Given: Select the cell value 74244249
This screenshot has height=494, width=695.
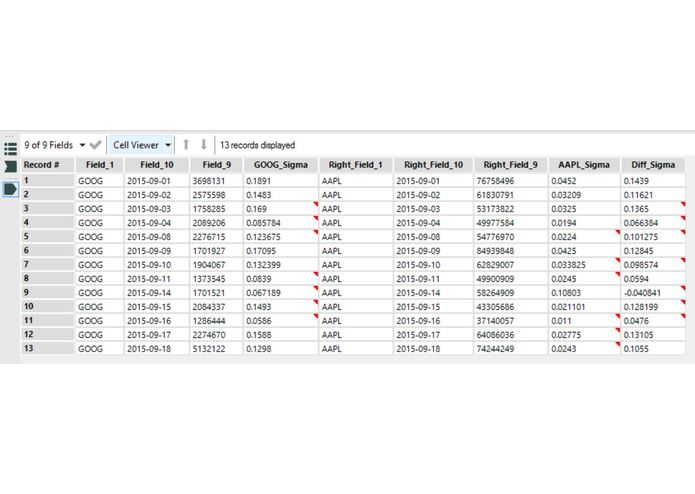Looking at the screenshot, I should coord(510,349).
